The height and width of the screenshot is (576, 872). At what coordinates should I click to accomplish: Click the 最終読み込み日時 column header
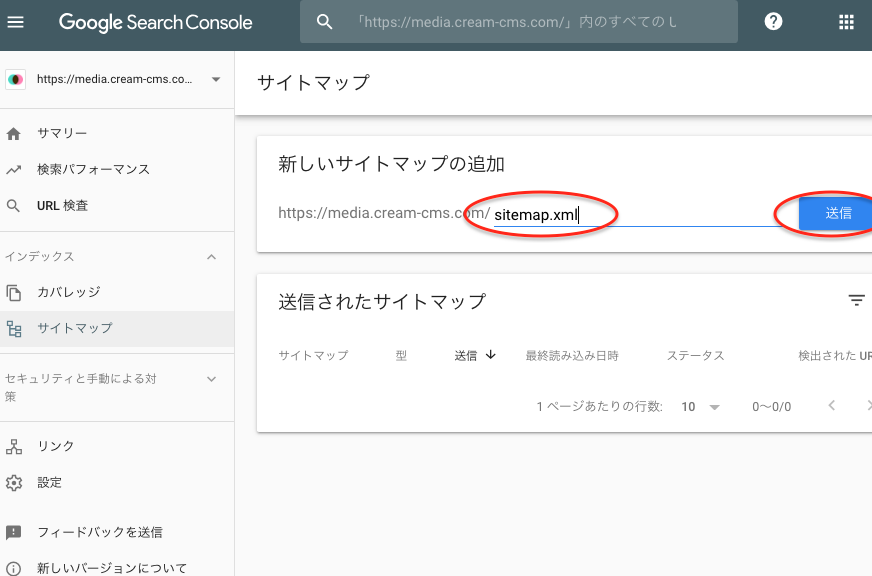coord(572,355)
